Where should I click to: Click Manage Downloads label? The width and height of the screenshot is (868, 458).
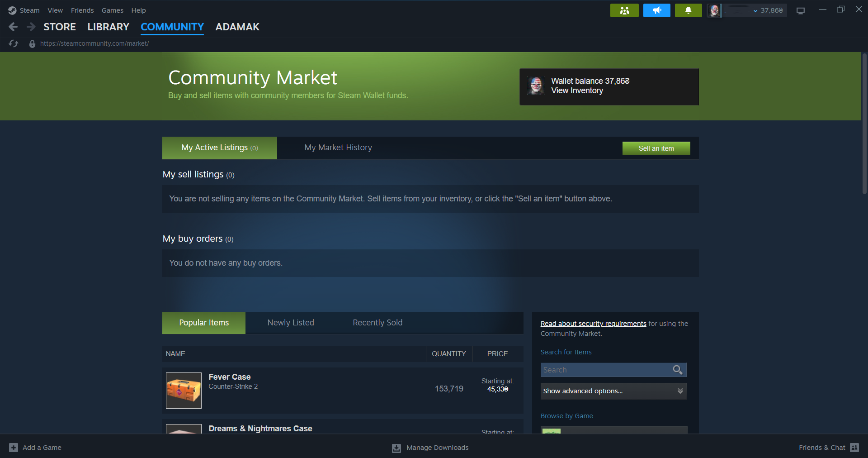(x=437, y=448)
